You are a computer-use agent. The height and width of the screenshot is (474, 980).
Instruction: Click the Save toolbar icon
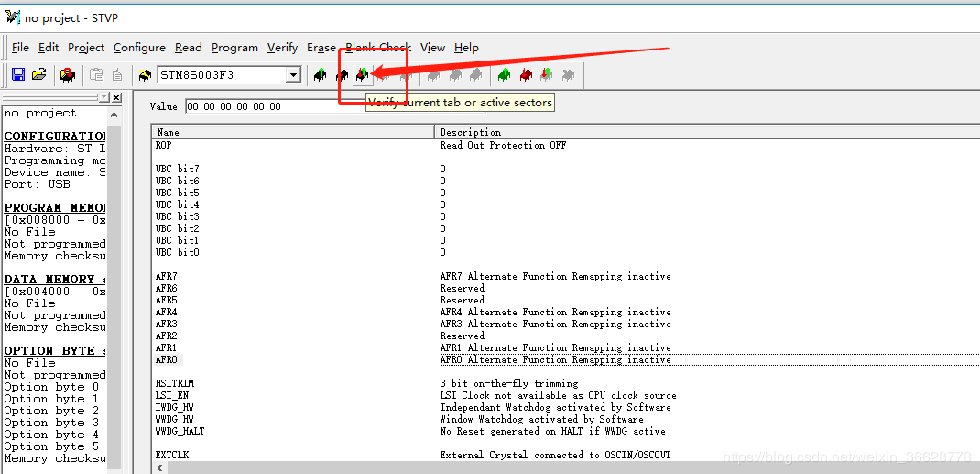coord(18,75)
